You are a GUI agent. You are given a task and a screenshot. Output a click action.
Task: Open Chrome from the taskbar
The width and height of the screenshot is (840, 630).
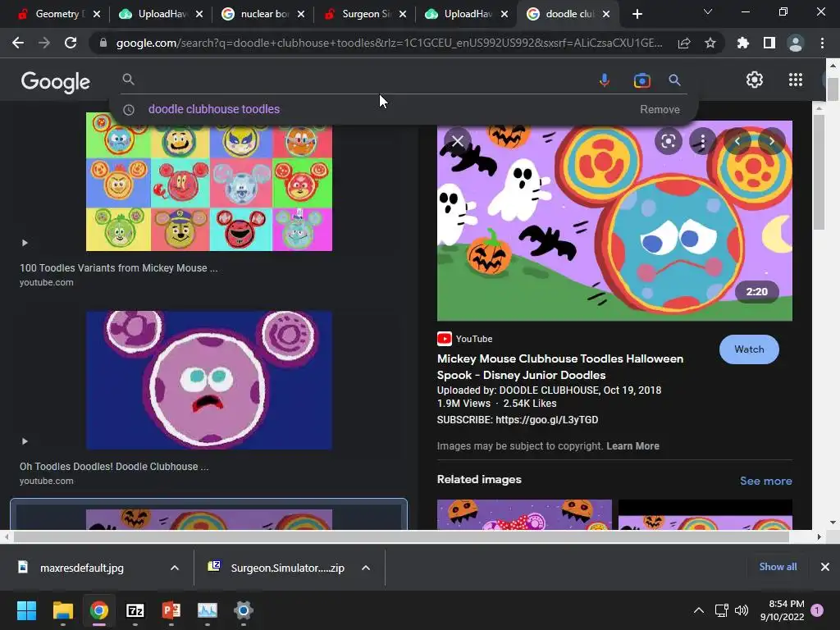coord(99,610)
